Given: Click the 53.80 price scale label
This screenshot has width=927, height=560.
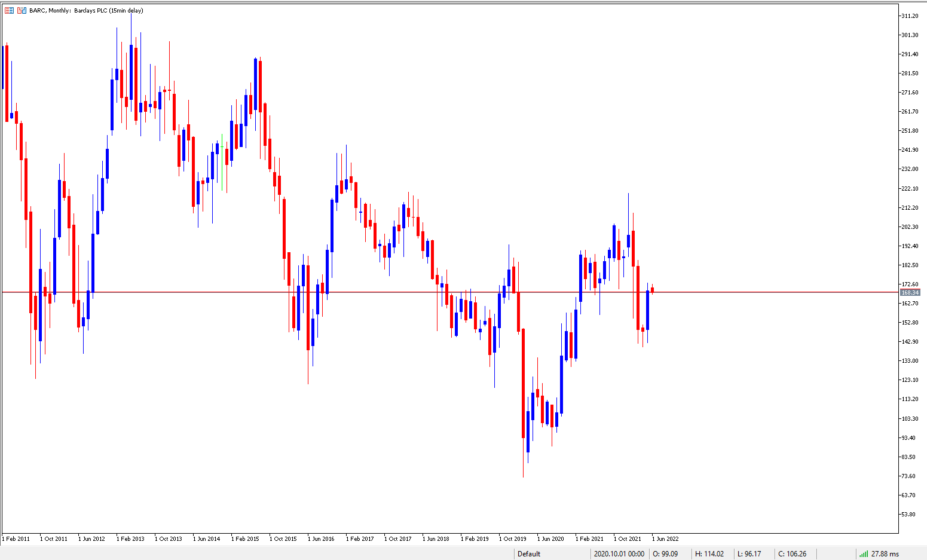Looking at the screenshot, I should [x=910, y=514].
